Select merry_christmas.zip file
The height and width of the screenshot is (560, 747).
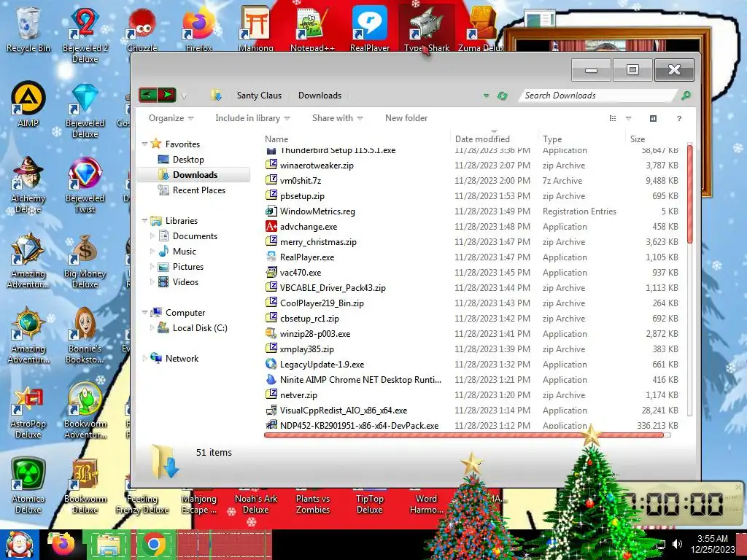pyautogui.click(x=318, y=242)
